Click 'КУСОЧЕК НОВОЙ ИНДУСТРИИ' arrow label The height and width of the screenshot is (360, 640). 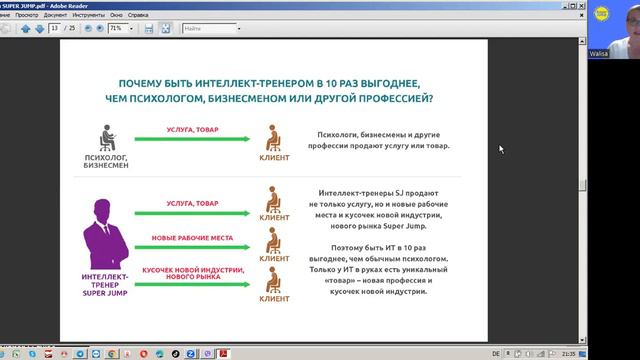(x=193, y=273)
